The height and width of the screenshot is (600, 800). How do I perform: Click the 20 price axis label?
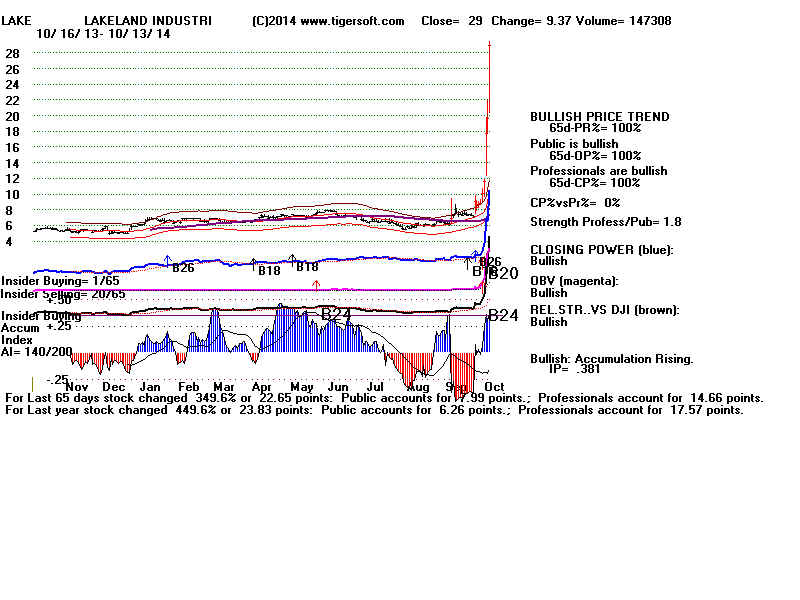pos(12,117)
